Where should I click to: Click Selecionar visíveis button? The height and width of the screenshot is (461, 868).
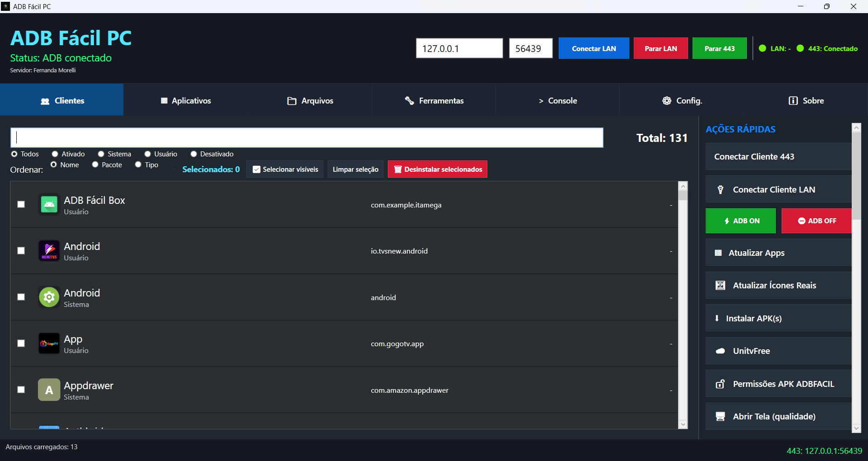pyautogui.click(x=285, y=169)
